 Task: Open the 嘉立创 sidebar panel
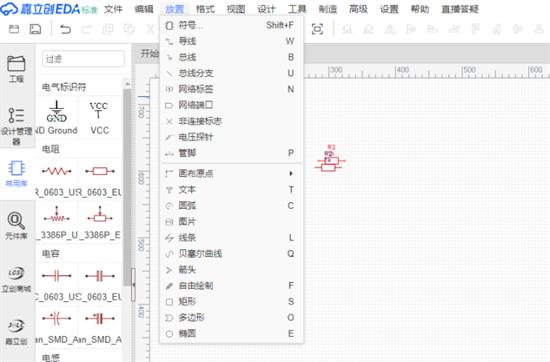[16, 331]
